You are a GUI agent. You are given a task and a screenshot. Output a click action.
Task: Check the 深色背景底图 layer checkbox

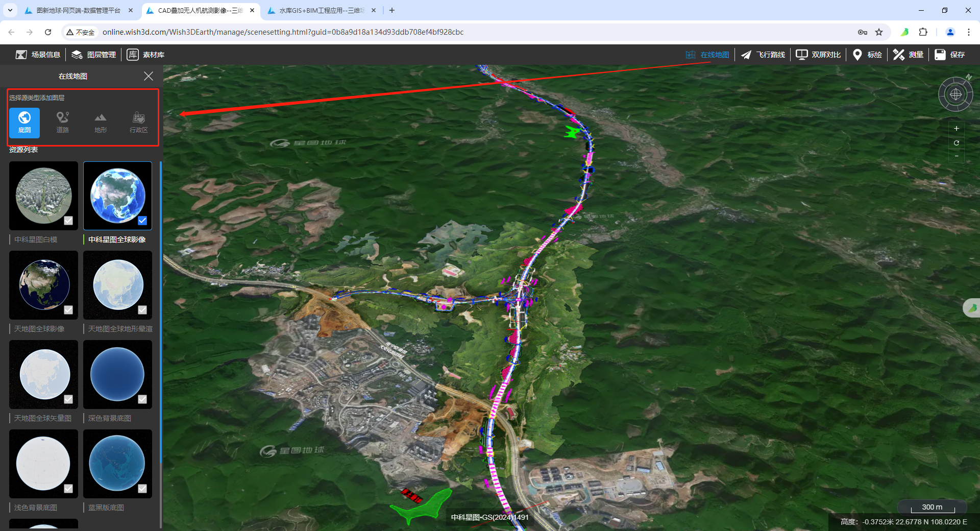click(x=142, y=399)
